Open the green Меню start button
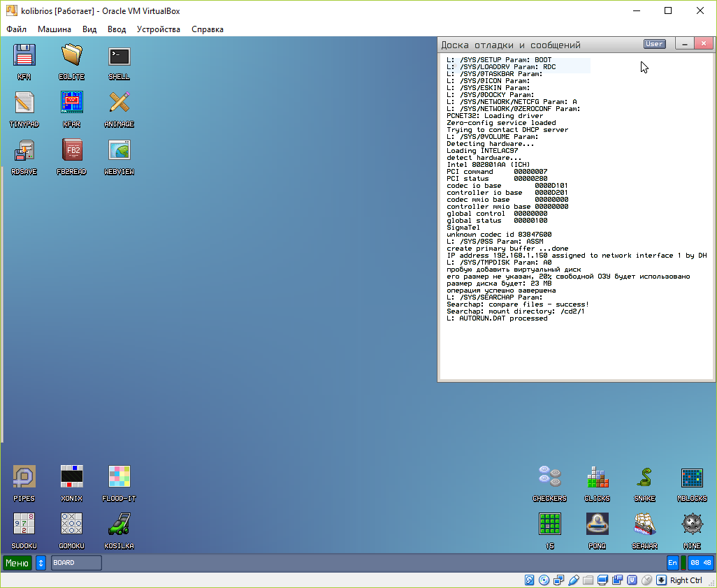 pos(17,563)
